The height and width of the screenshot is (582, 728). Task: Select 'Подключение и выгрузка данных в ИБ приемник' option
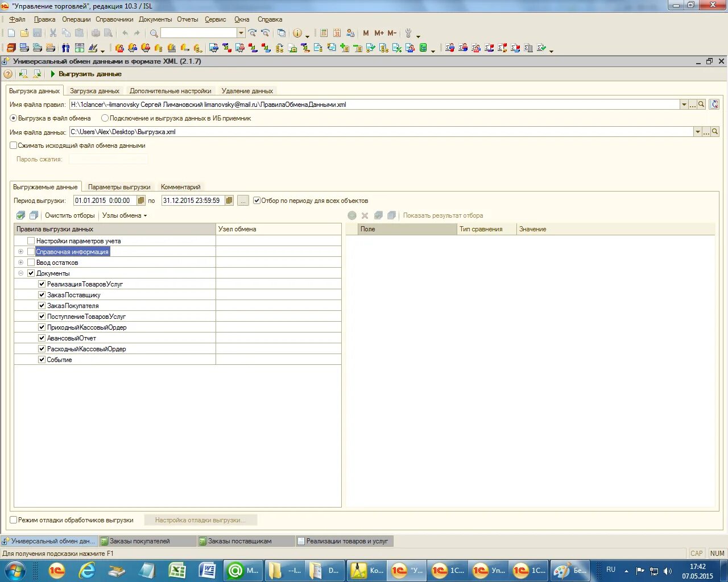pos(105,118)
